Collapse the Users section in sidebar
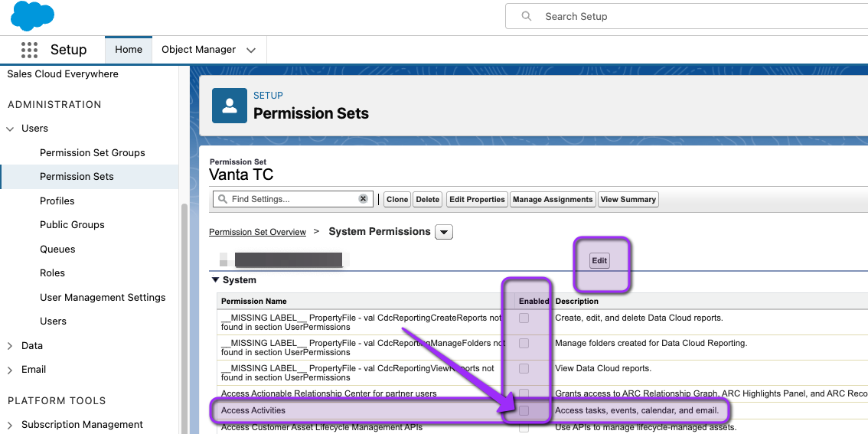Screen dimensions: 868x434 coord(9,129)
